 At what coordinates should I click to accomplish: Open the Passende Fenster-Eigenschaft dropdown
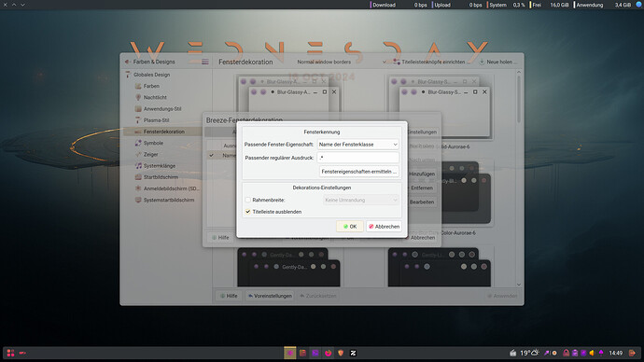[x=357, y=145]
